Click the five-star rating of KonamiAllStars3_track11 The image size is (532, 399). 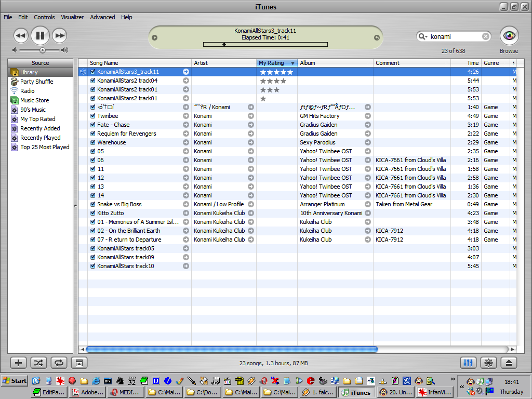276,72
